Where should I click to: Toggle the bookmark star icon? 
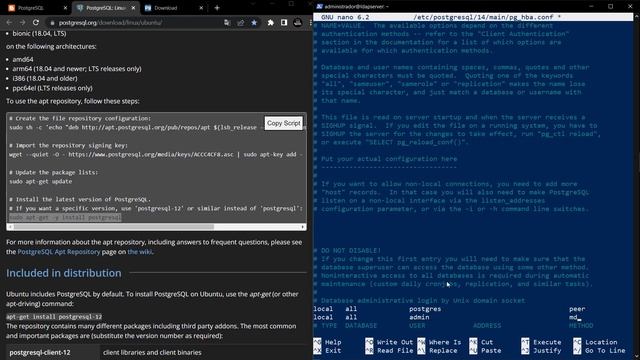click(254, 23)
